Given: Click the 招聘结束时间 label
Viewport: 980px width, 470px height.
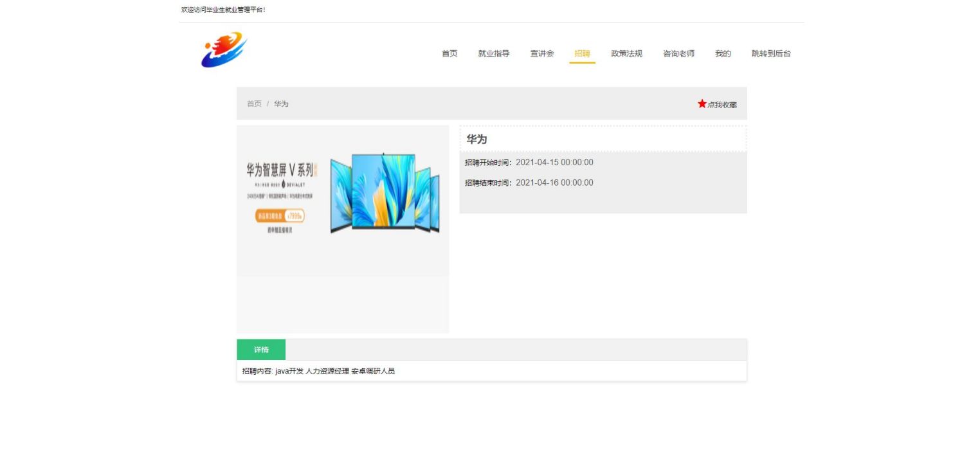Looking at the screenshot, I should (x=489, y=183).
